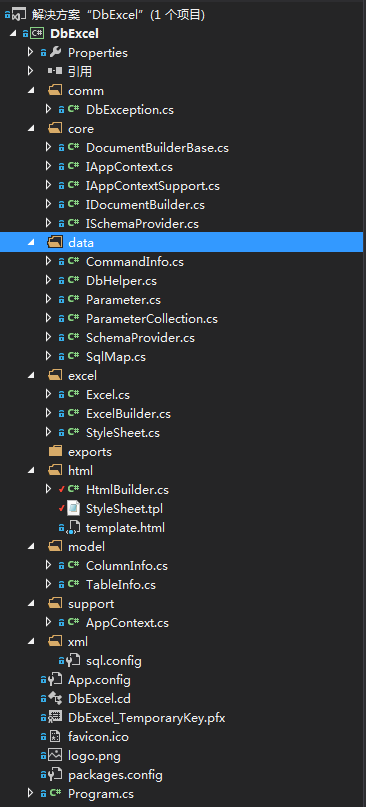Collapse the excel folder
Image resolution: width=366 pixels, height=807 pixels.
tap(30, 376)
